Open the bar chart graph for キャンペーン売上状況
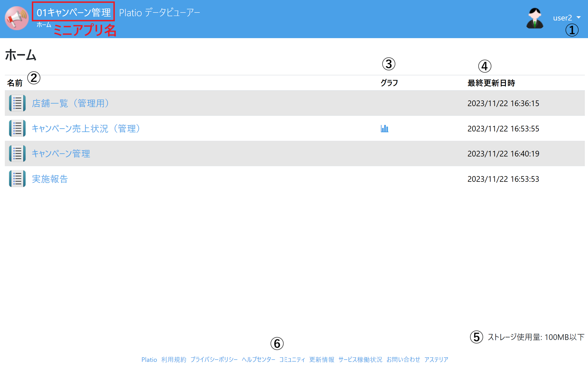 point(385,129)
